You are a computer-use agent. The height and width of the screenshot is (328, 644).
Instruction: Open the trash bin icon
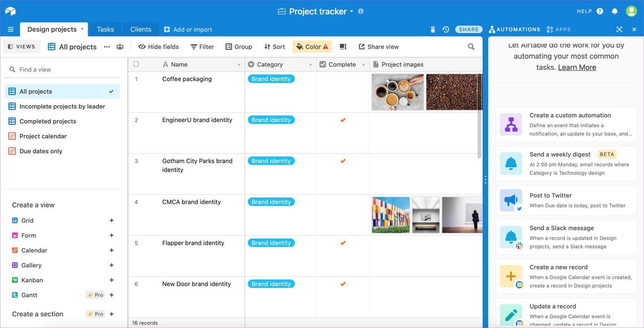coord(433,29)
